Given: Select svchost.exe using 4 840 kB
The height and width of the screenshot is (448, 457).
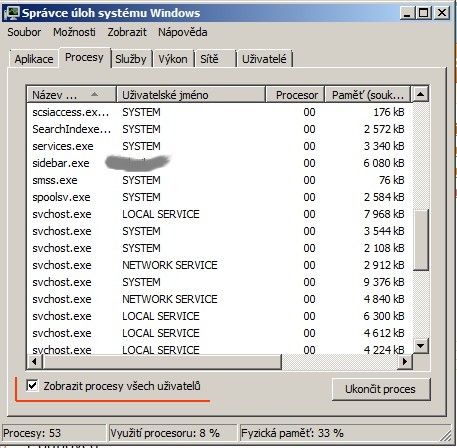Looking at the screenshot, I should click(x=219, y=299).
